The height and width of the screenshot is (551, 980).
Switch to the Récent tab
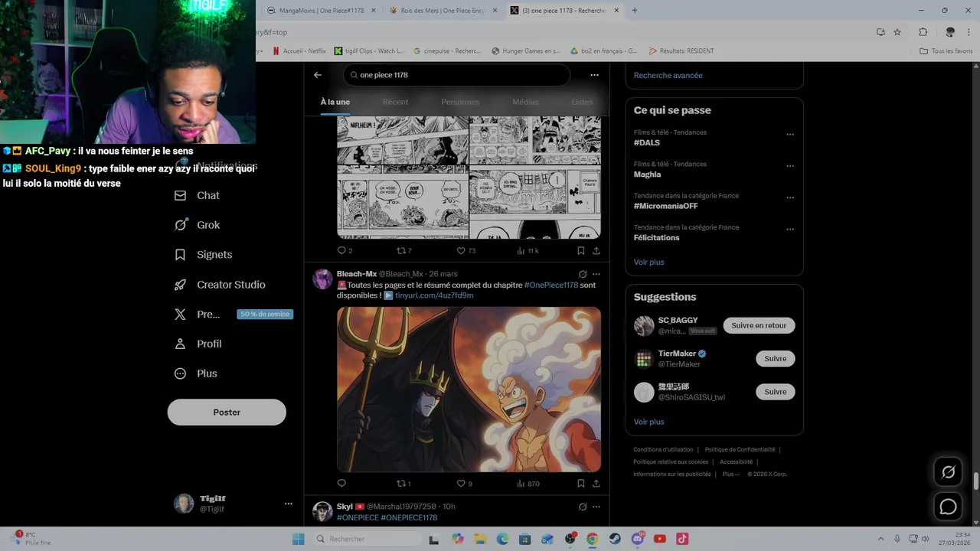[395, 102]
